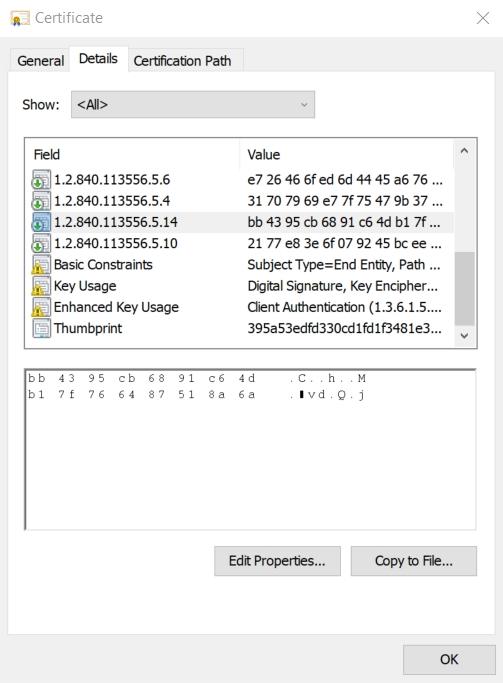Screen dimensions: 503x683
Task: Select the Enhanced Key Usage icon
Action: (41, 307)
